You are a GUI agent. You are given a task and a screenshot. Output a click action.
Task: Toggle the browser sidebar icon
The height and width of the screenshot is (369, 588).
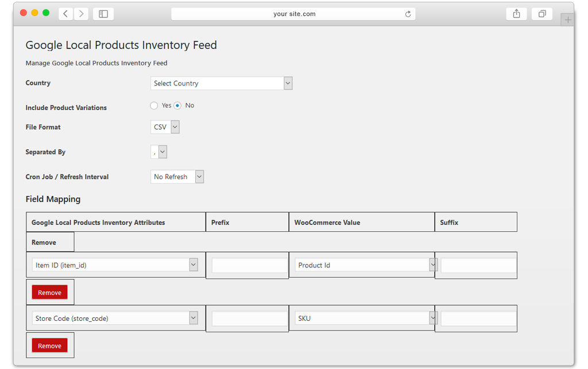coord(103,14)
